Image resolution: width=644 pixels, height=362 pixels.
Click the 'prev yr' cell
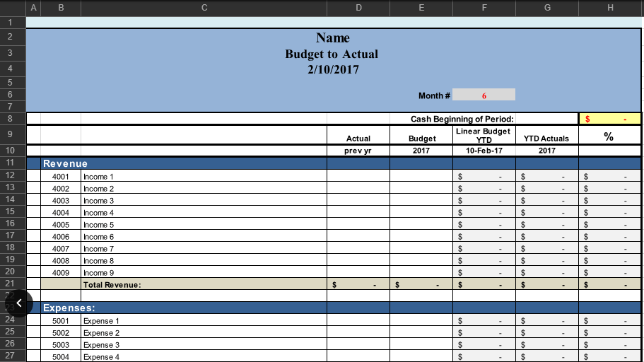(x=358, y=151)
